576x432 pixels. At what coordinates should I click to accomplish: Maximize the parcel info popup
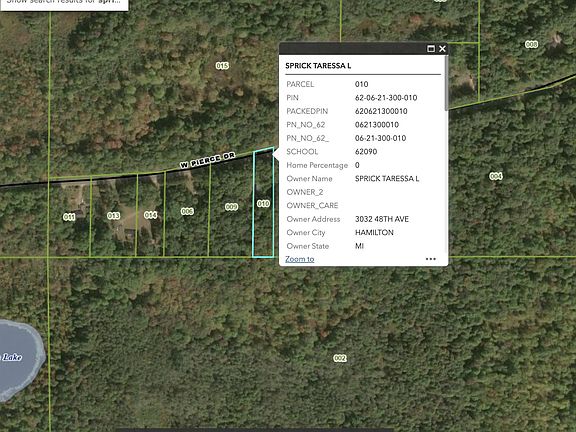(x=431, y=49)
